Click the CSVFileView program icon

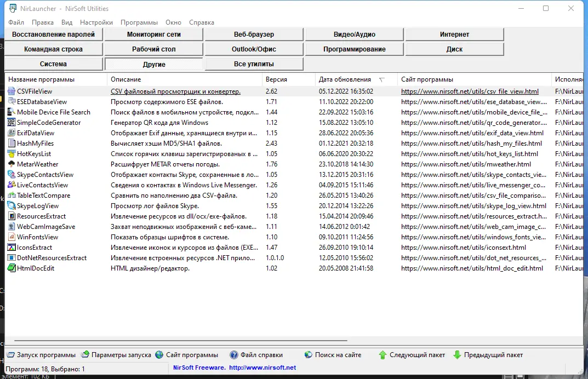pyautogui.click(x=12, y=91)
